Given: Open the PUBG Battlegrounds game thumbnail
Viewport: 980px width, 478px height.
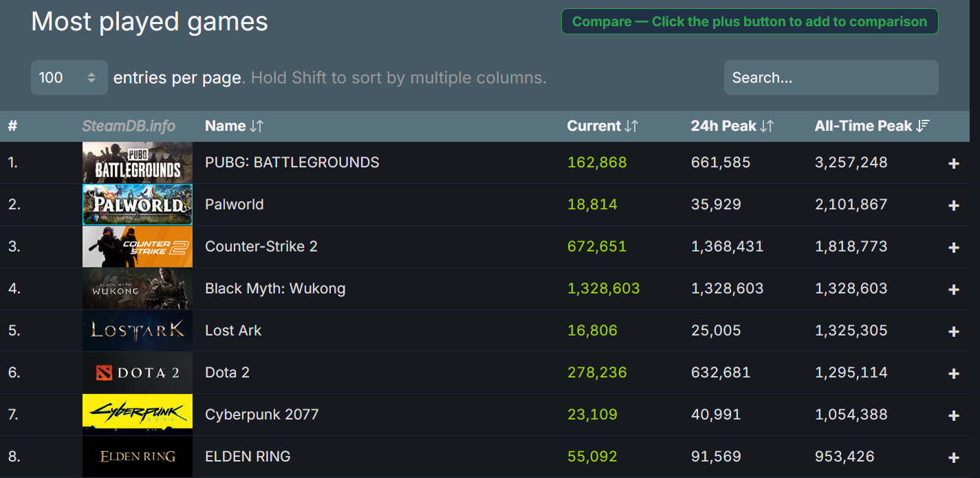Looking at the screenshot, I should [138, 162].
